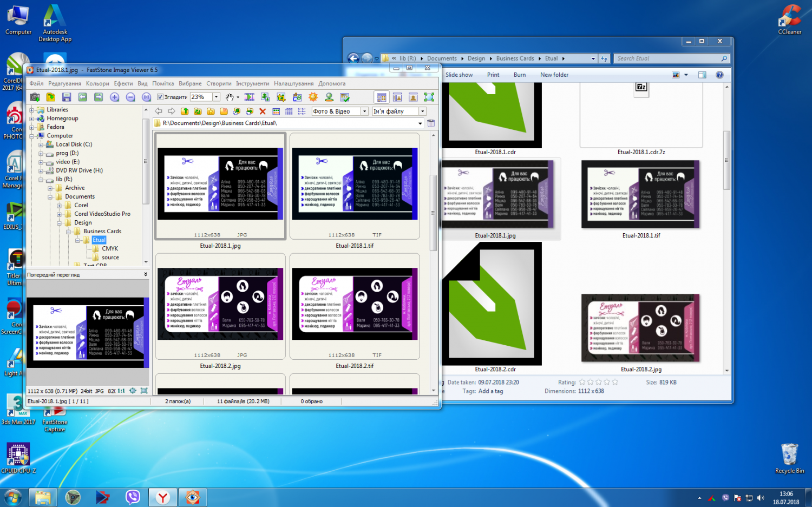Open the Фото & Відео filter dropdown
The width and height of the screenshot is (812, 507).
[x=364, y=111]
